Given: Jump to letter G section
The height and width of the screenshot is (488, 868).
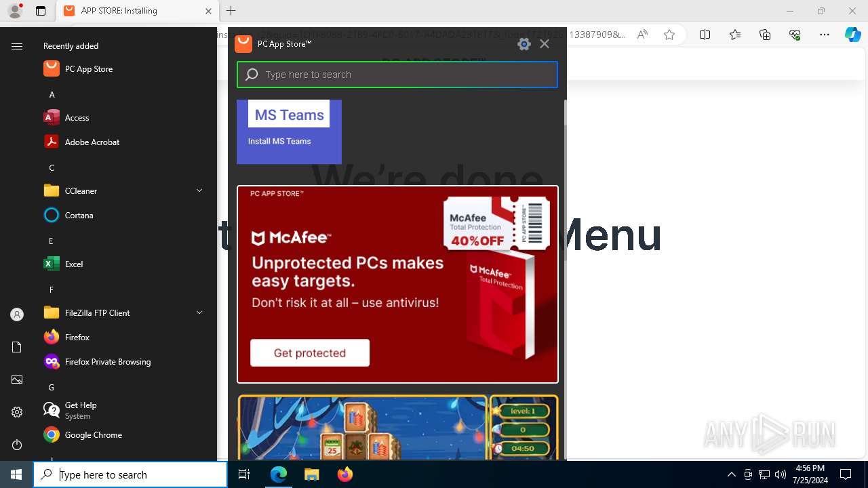Looking at the screenshot, I should [52, 388].
